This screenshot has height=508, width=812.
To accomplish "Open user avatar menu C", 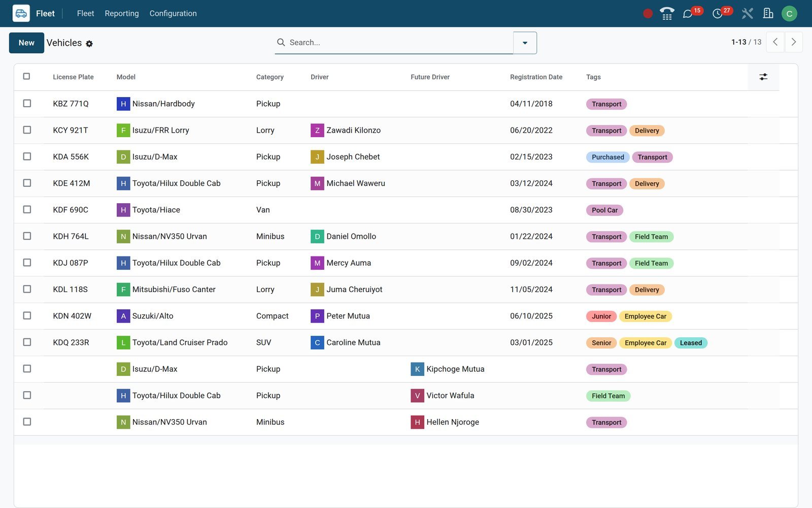I will (x=789, y=14).
